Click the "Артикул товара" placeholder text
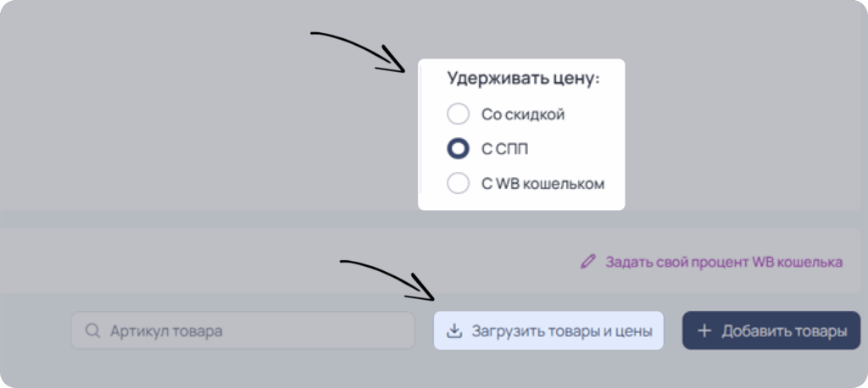 click(x=166, y=331)
